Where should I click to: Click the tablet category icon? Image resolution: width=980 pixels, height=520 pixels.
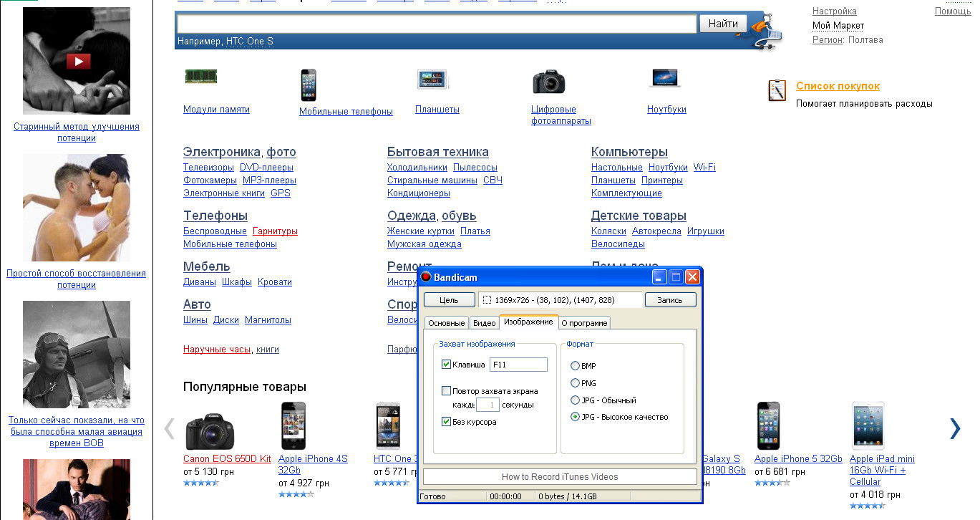(x=432, y=79)
